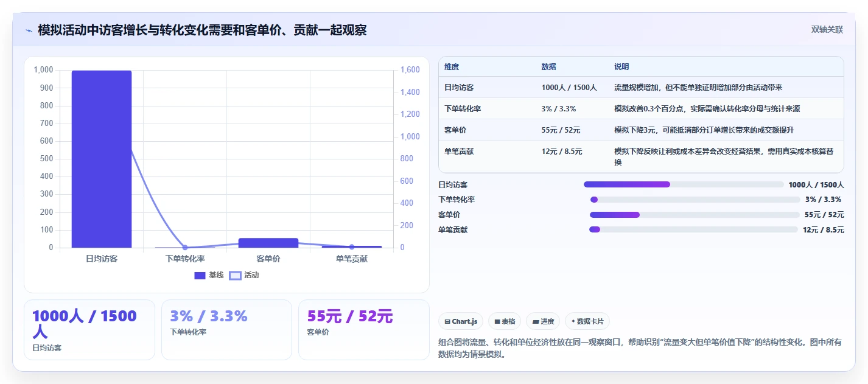Click the description 模拟改善0.3个百分点
Image resolution: width=868 pixels, height=384 pixels.
[707, 109]
